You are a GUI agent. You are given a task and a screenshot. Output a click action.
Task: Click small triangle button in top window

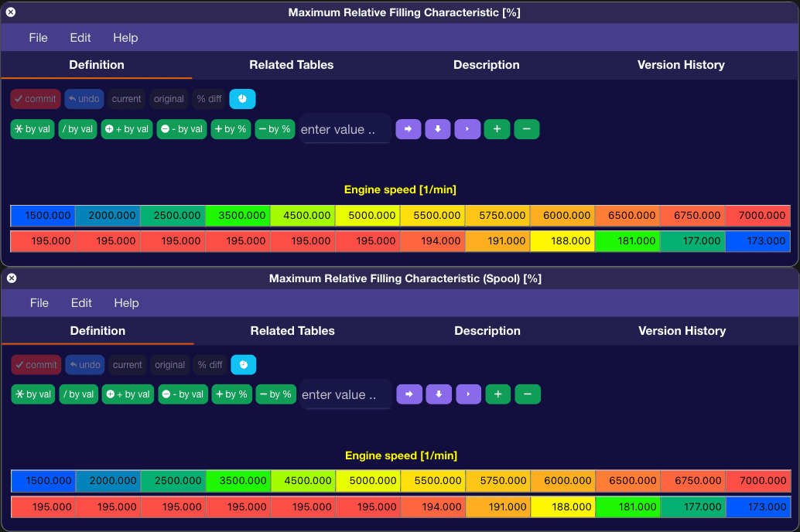point(468,129)
